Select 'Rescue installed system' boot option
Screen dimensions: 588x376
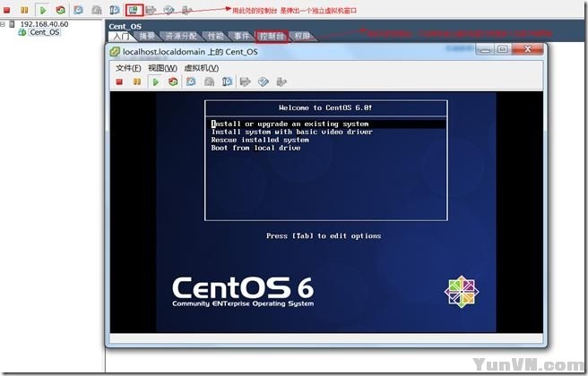coord(260,140)
